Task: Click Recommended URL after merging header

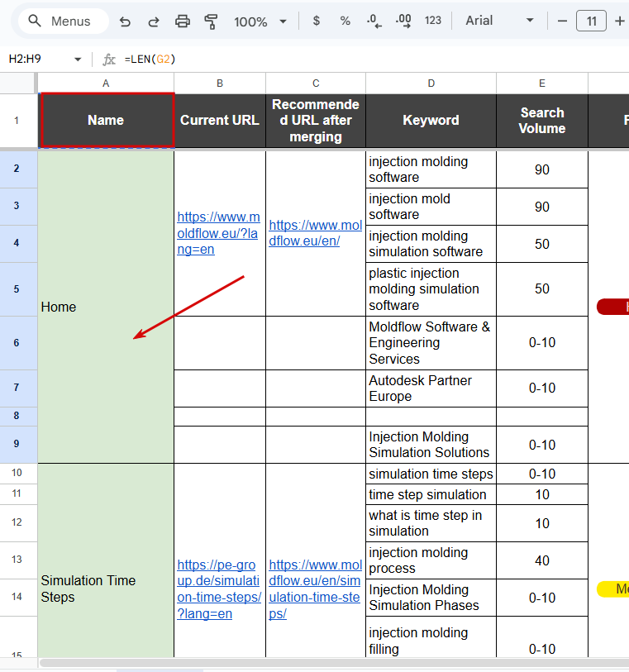Action: pos(316,121)
